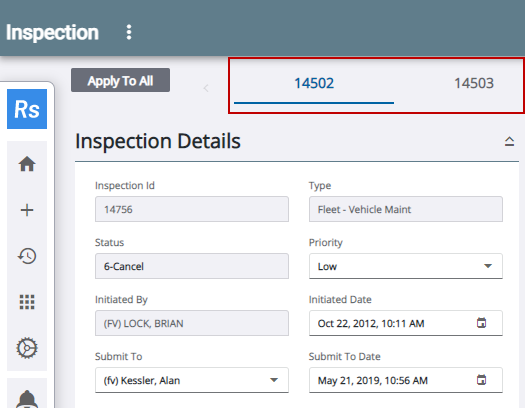Open the apps grid icon
525x408 pixels.
pyautogui.click(x=27, y=302)
